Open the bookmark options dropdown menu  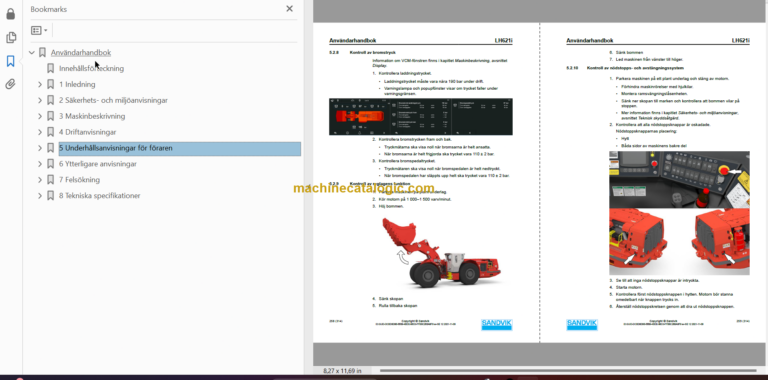pyautogui.click(x=39, y=30)
